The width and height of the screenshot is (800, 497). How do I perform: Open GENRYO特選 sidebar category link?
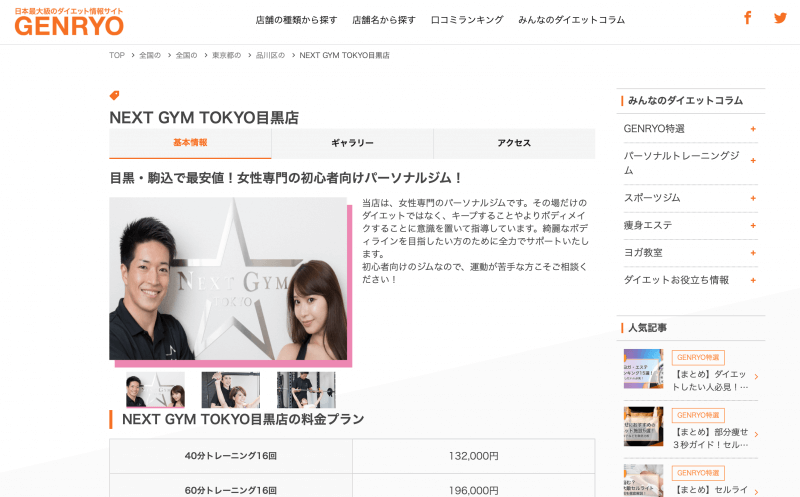point(654,129)
